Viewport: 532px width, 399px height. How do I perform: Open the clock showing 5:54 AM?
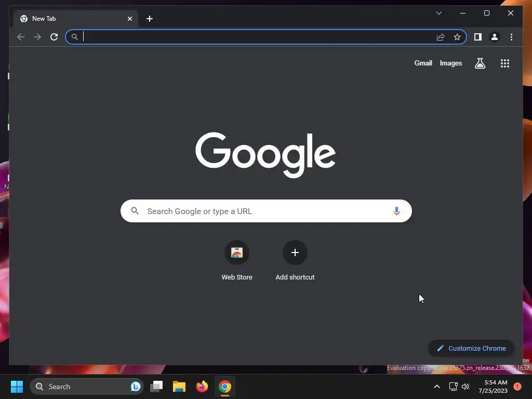tap(493, 387)
